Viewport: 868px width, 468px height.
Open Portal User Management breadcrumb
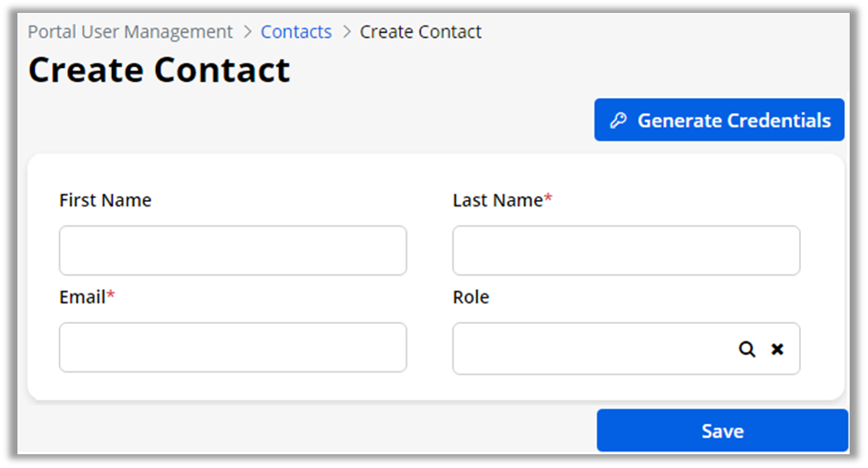(x=130, y=32)
